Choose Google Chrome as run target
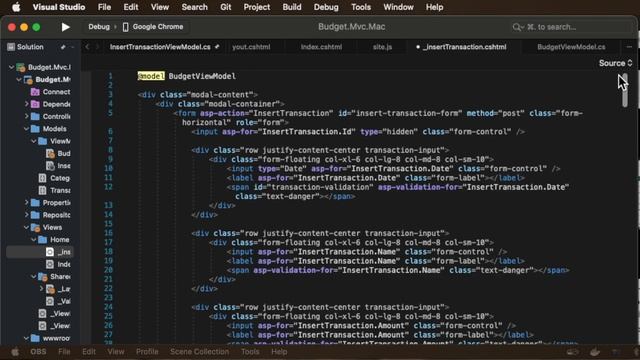 click(x=158, y=27)
